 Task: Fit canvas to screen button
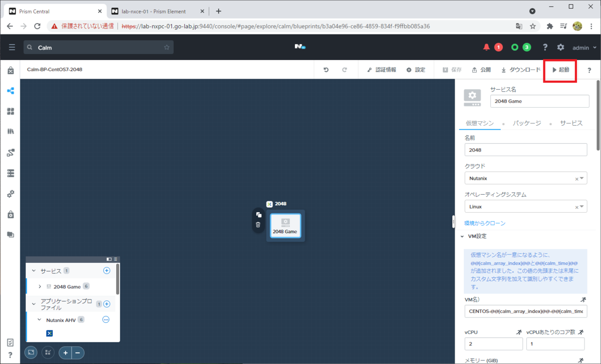31,352
